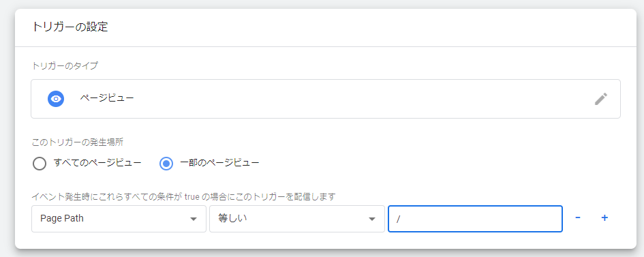
Task: Open the Page Path variable dropdown
Action: (x=119, y=219)
